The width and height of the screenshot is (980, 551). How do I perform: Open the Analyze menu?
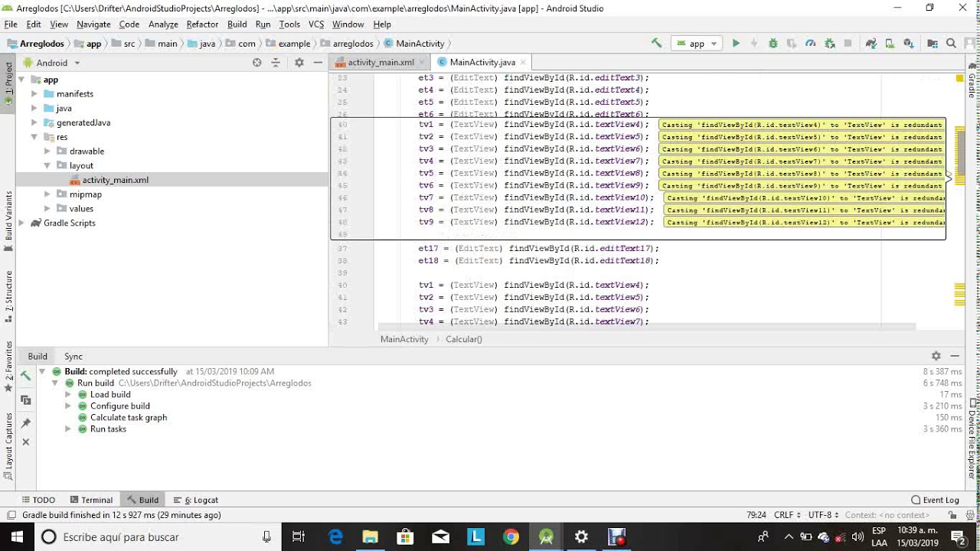163,24
